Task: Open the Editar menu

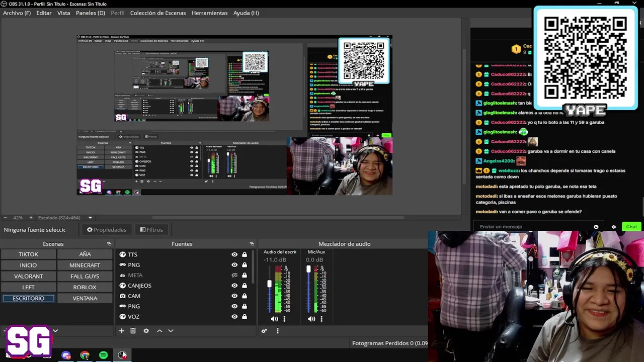Action: click(44, 13)
